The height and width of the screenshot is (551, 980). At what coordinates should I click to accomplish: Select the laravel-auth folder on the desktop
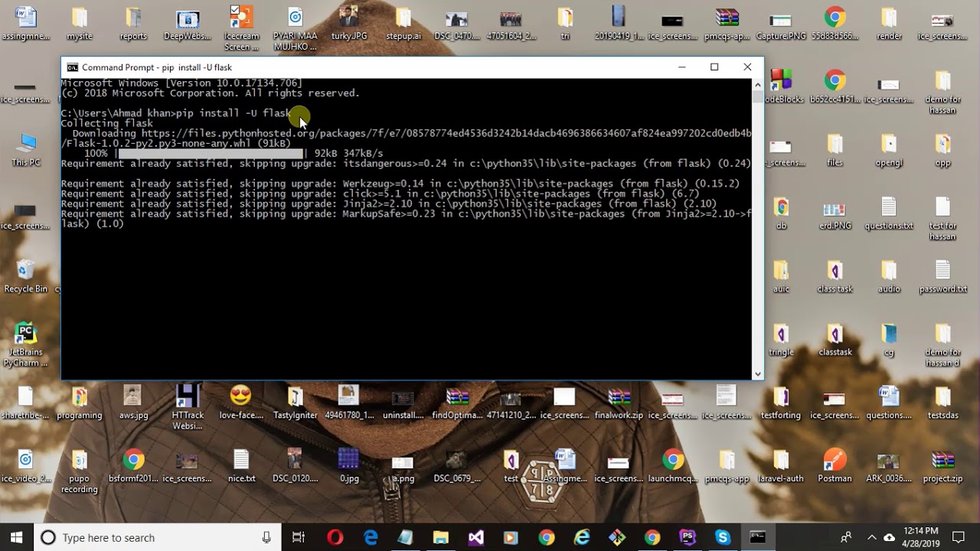coord(780,466)
